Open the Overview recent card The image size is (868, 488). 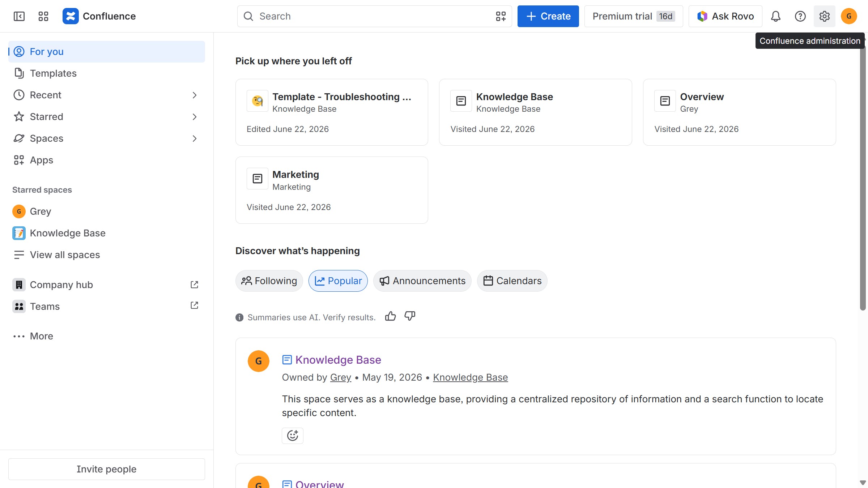(x=739, y=112)
